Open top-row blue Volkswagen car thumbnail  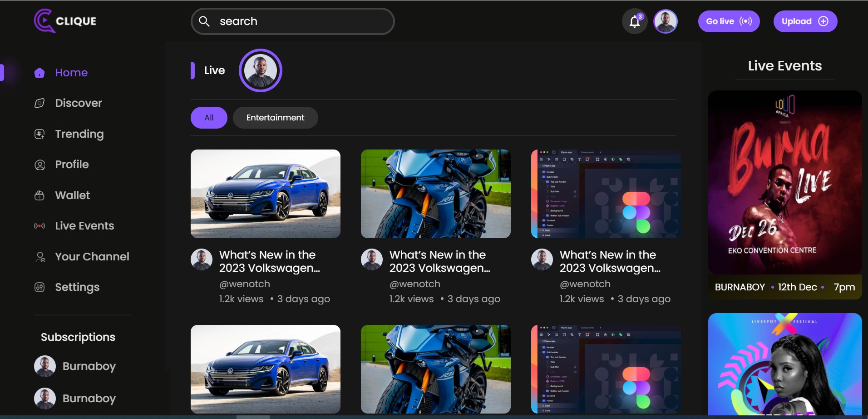tap(266, 194)
